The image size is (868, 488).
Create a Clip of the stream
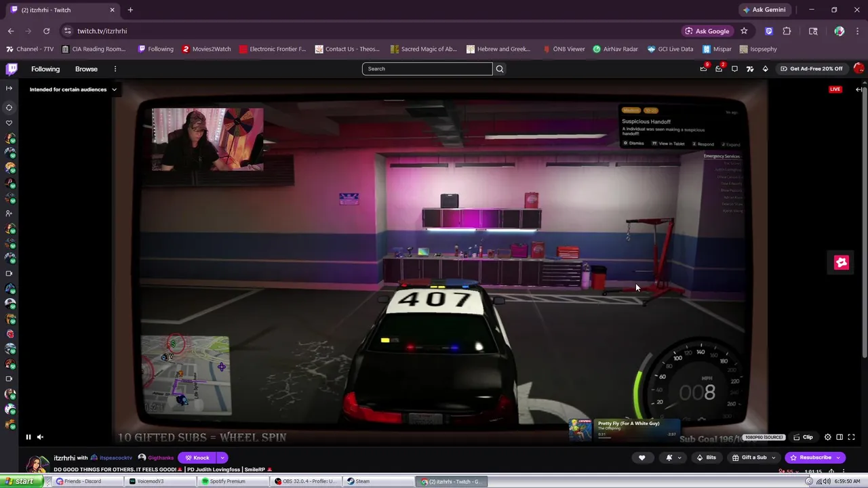(803, 437)
